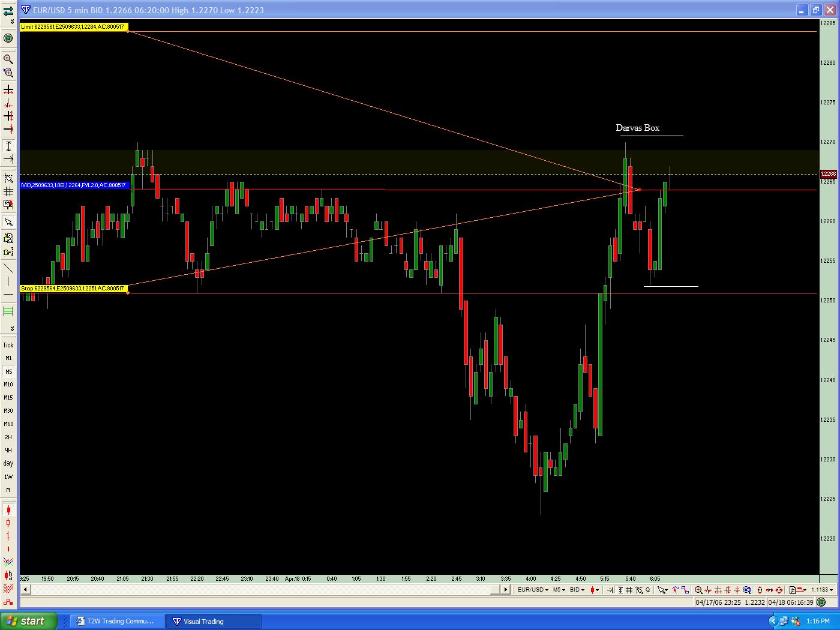Click the bottom toolbar shift-to-end icon
The image size is (840, 630).
click(610, 590)
